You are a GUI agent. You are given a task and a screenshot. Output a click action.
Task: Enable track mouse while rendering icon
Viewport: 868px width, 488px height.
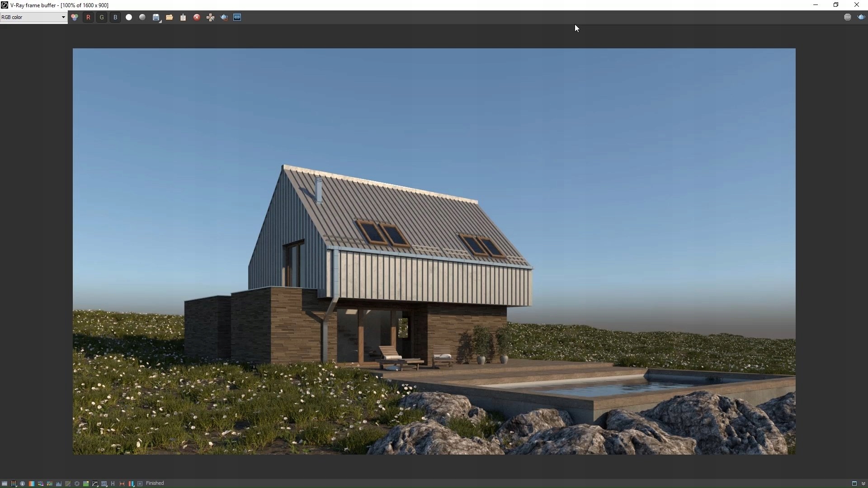210,17
